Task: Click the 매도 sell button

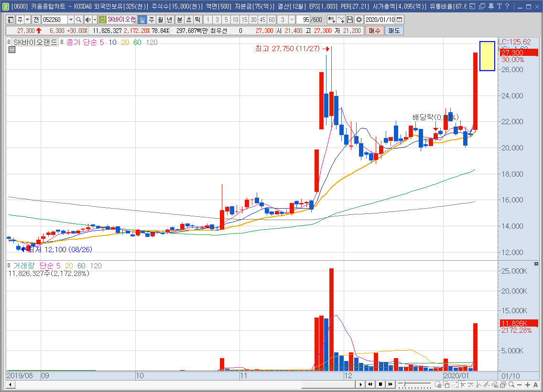Action: click(x=394, y=31)
